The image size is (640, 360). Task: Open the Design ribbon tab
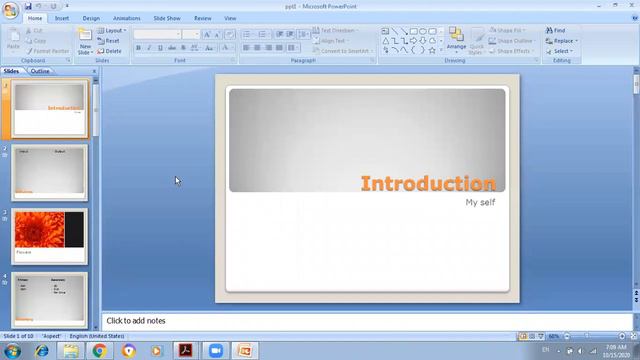click(x=91, y=18)
